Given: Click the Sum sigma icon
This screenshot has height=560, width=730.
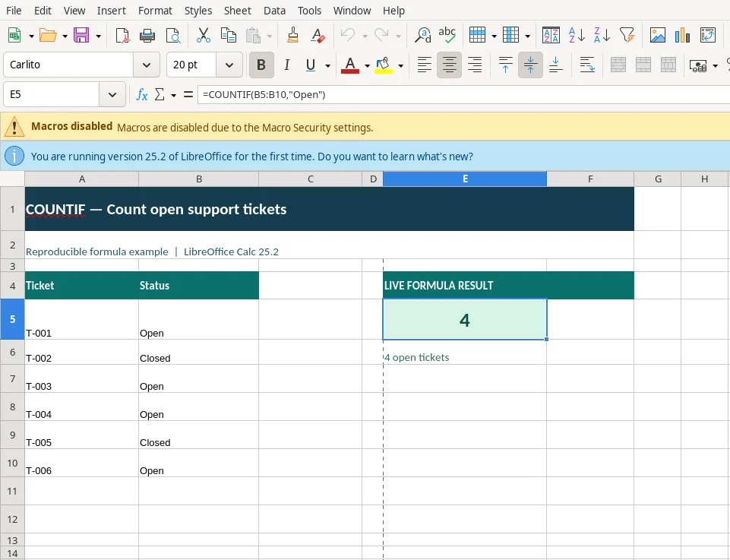Looking at the screenshot, I should pyautogui.click(x=160, y=94).
